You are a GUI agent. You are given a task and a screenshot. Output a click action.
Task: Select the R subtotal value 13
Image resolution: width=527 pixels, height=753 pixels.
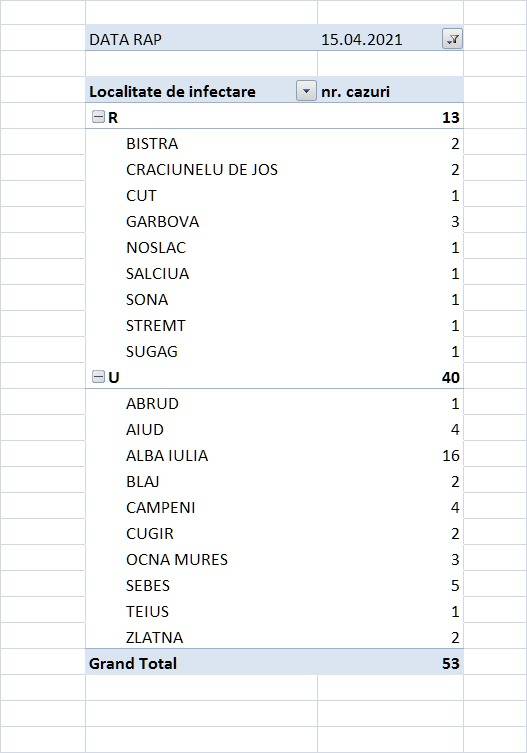451,117
